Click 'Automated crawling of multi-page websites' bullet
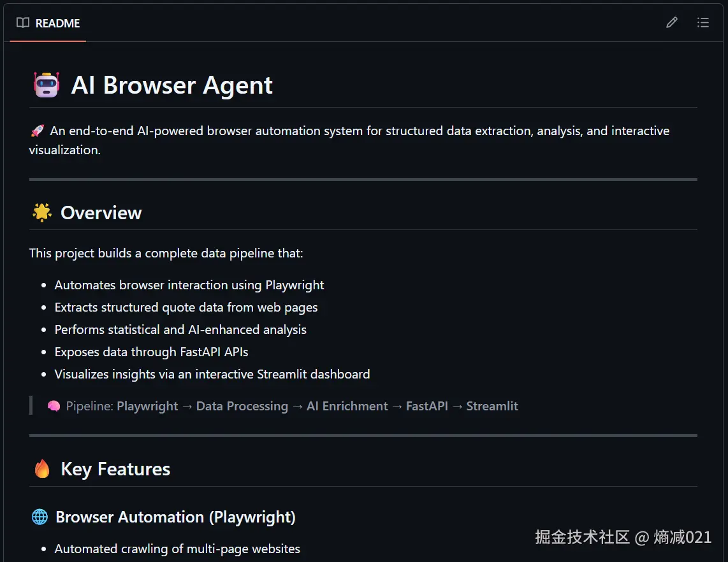 [x=177, y=549]
